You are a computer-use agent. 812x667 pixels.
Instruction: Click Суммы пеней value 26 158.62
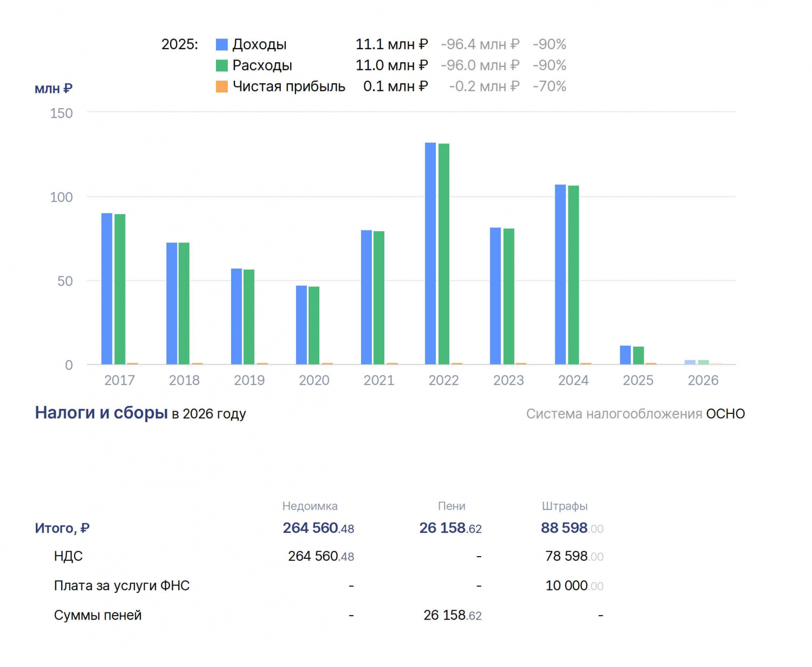click(x=453, y=615)
